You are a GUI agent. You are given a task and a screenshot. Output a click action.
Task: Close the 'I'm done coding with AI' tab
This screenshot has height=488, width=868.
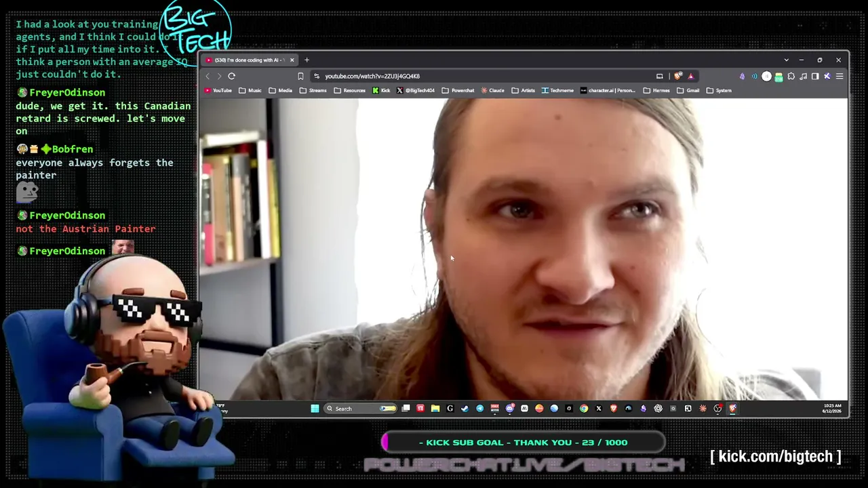[292, 60]
